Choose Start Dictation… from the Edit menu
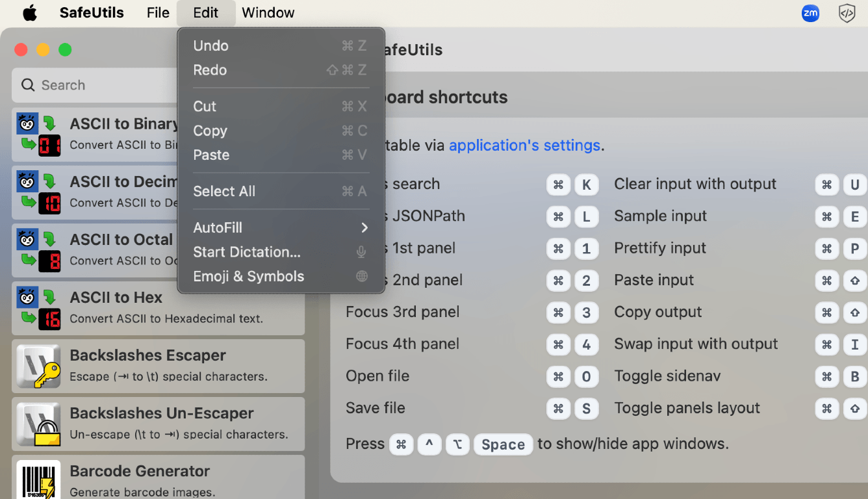This screenshot has width=868, height=499. 281,252
